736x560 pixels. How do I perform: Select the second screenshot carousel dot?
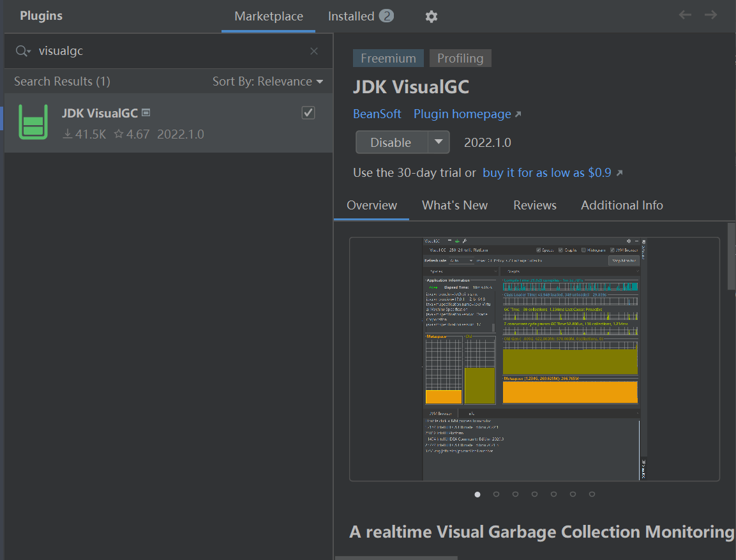(496, 494)
